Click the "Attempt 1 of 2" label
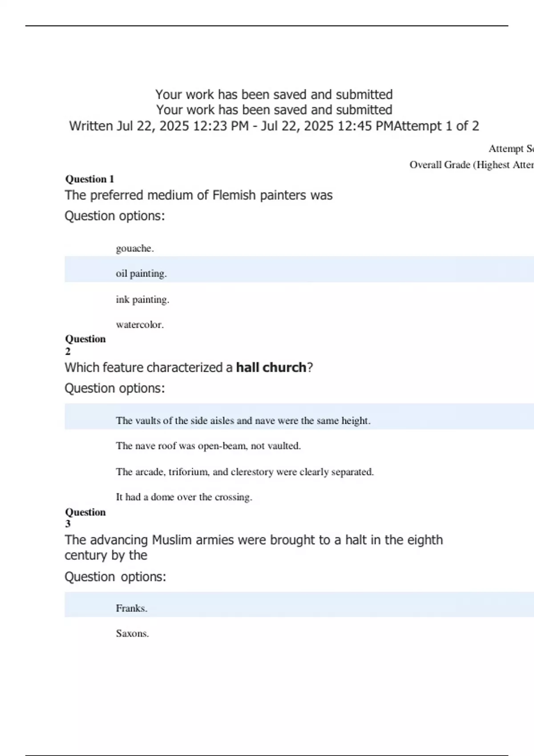Screen dimensions: 534x756 click(x=437, y=126)
